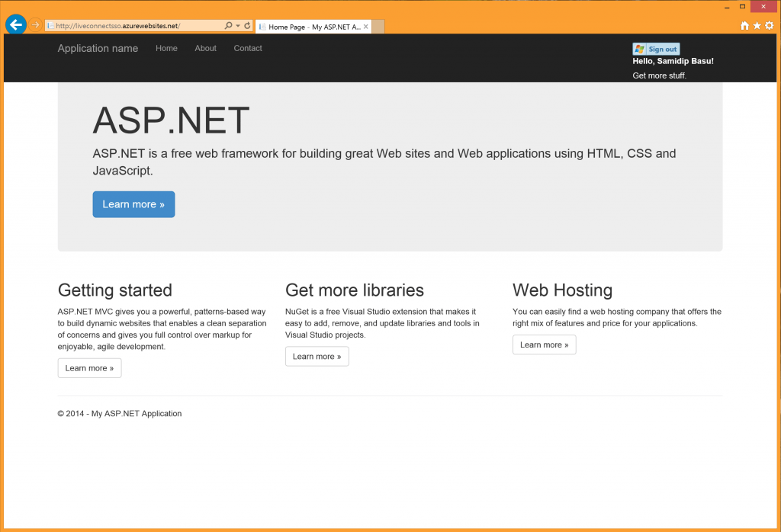Image resolution: width=781 pixels, height=532 pixels.
Task: Click Learn more under Get more libraries
Action: 317,357
